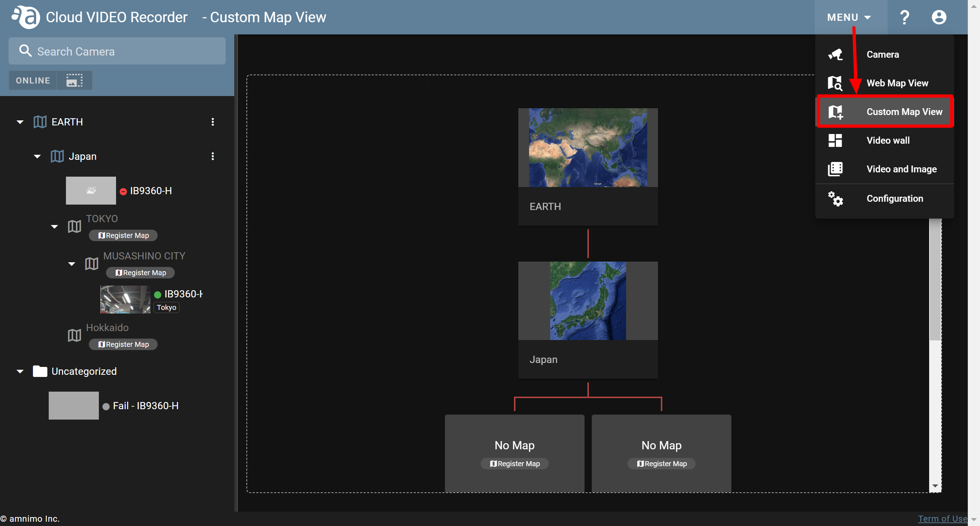Click the Video and Image film icon
The height and width of the screenshot is (526, 980).
point(835,169)
